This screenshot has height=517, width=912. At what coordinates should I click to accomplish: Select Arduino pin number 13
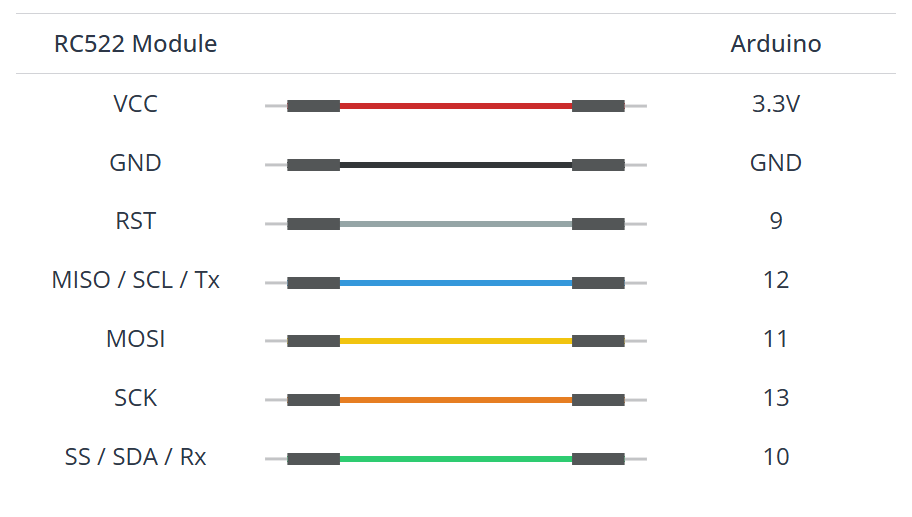pyautogui.click(x=776, y=398)
